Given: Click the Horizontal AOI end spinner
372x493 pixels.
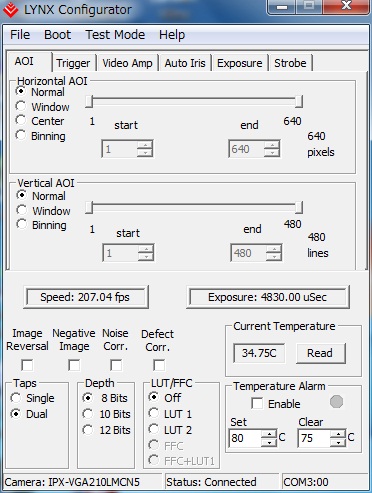Looking at the screenshot, I should (254, 149).
